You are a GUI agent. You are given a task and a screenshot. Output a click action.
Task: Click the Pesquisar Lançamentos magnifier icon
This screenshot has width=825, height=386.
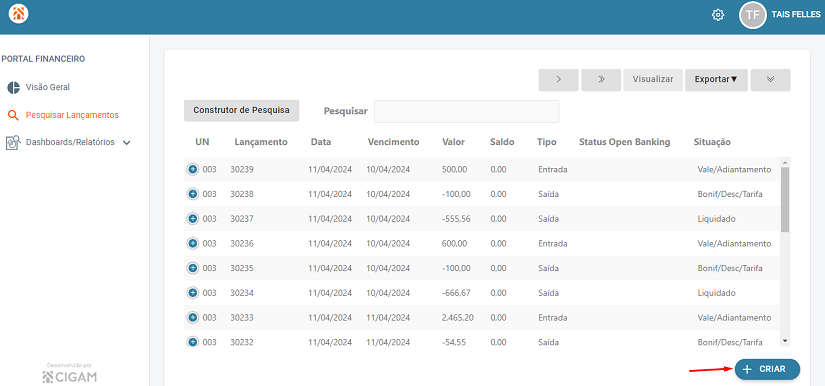coord(13,115)
